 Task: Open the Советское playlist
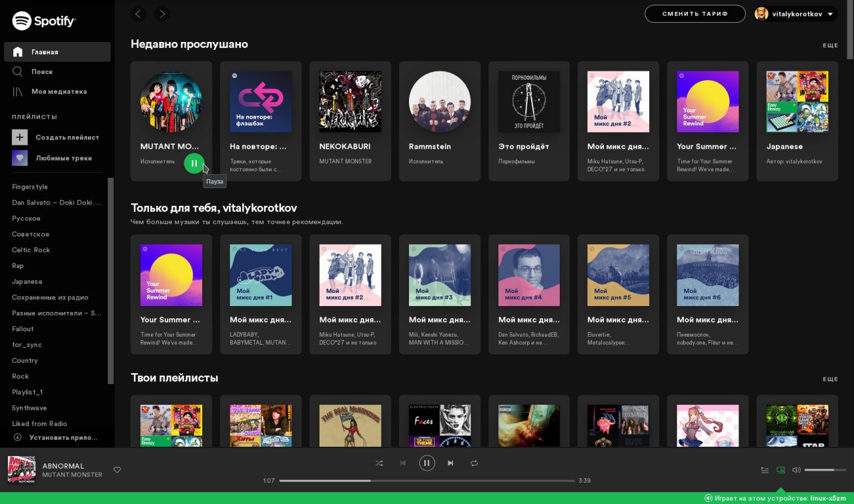coord(31,234)
